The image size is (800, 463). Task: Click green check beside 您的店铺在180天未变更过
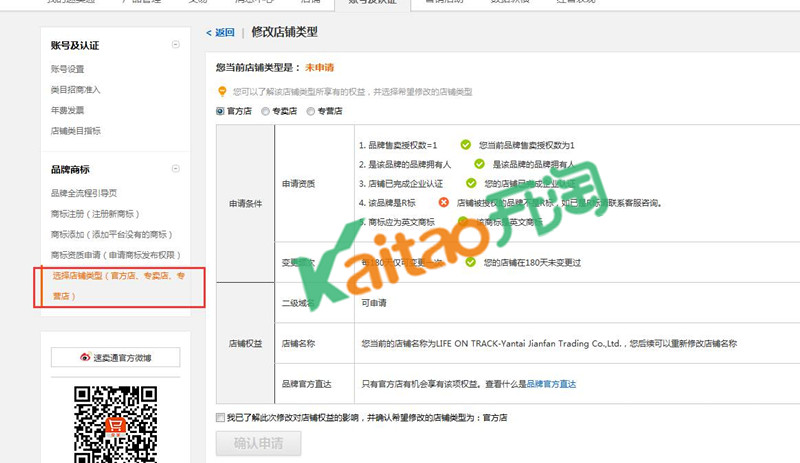[x=470, y=262]
